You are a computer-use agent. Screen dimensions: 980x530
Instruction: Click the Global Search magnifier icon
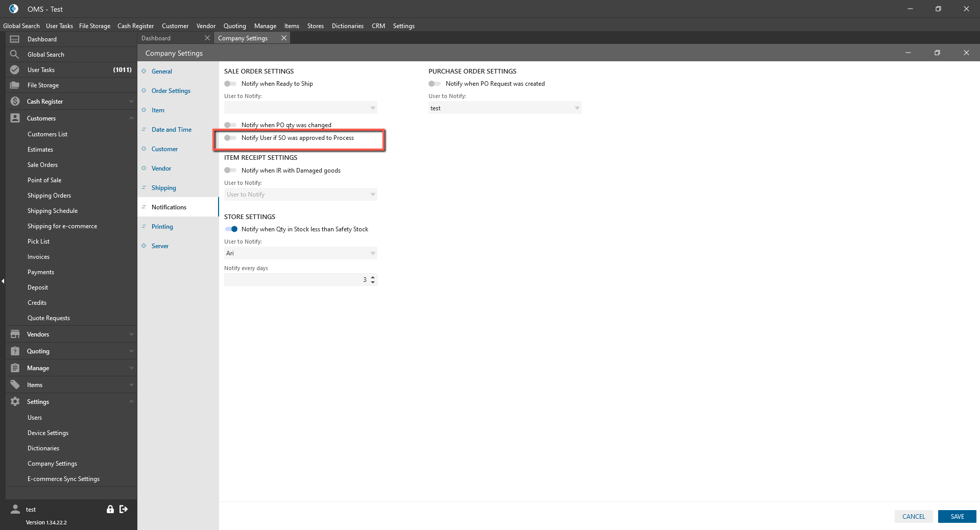coord(15,55)
